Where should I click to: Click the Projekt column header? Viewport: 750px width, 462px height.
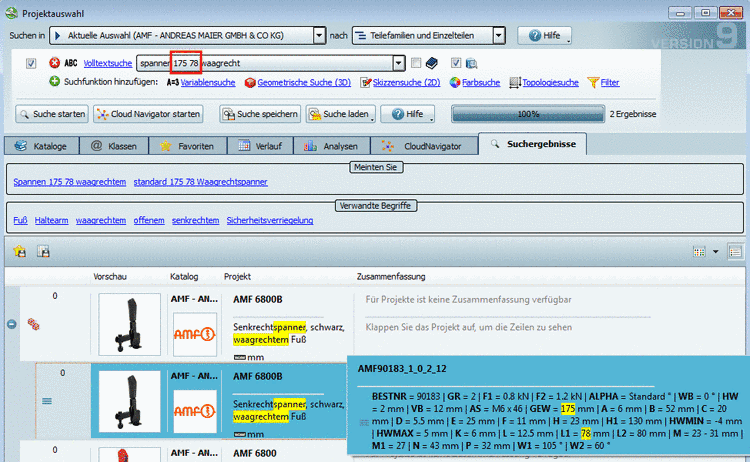point(237,276)
